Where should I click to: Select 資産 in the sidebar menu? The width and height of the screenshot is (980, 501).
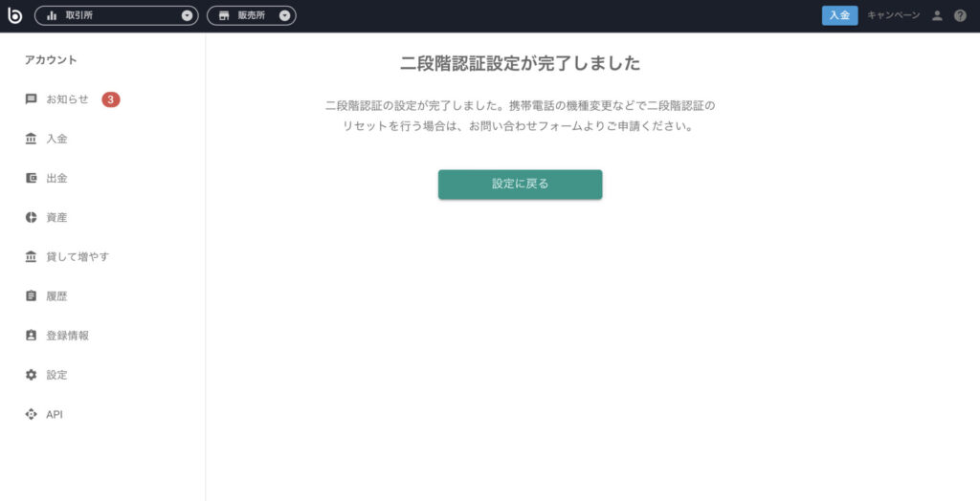point(56,217)
